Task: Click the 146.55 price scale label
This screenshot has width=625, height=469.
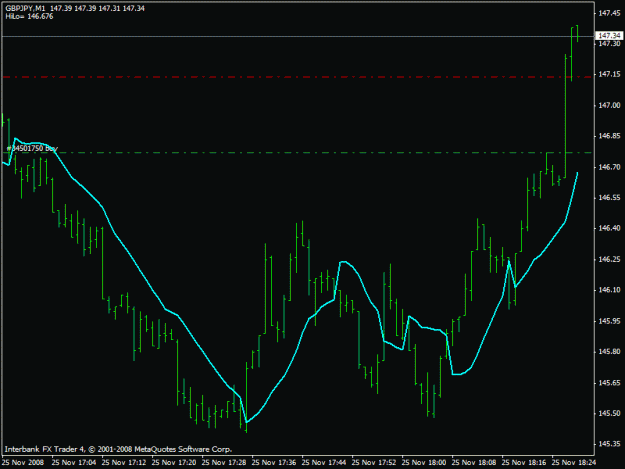Action: click(x=609, y=198)
